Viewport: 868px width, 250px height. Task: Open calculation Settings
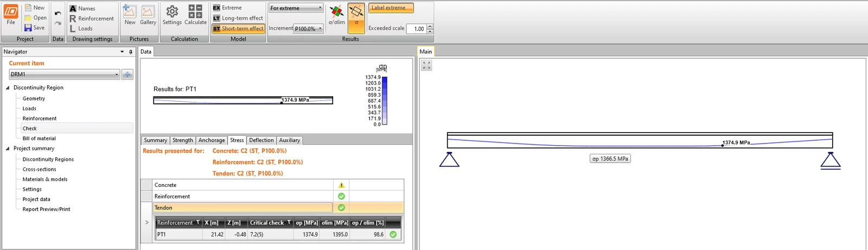172,15
